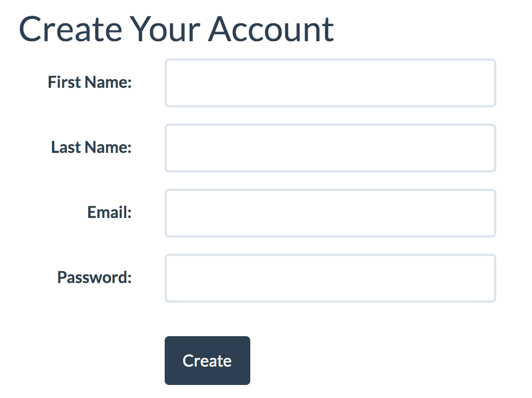Click the text box below Last Name field
This screenshot has width=532, height=398.
330,213
